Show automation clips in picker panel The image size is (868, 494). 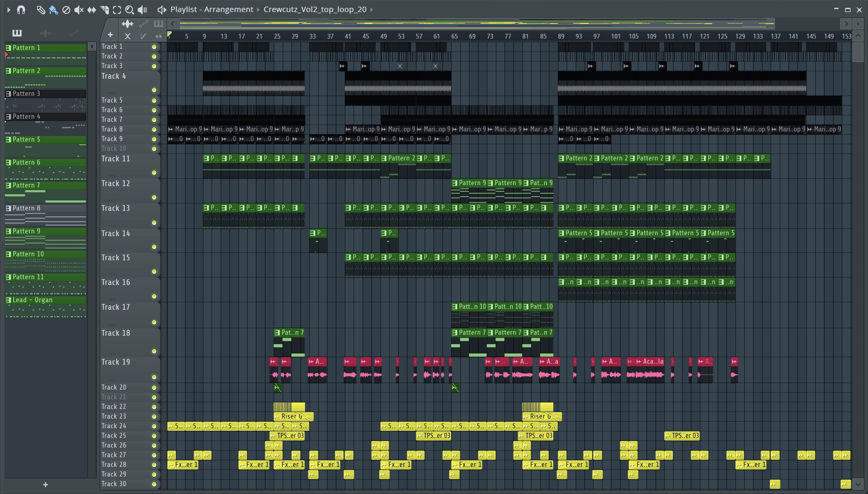74,33
